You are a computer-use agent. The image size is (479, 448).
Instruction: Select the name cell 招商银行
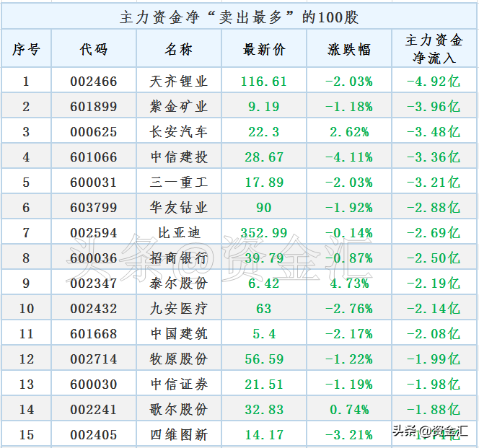pyautogui.click(x=179, y=258)
